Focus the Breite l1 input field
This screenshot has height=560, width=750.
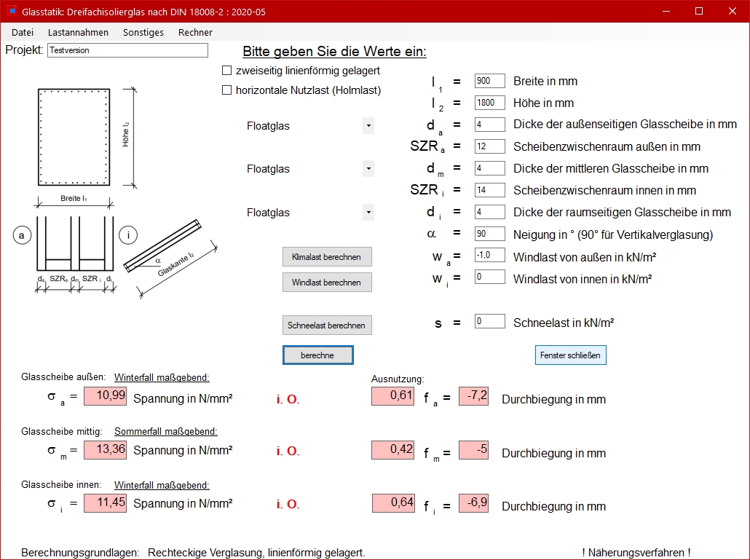point(490,81)
